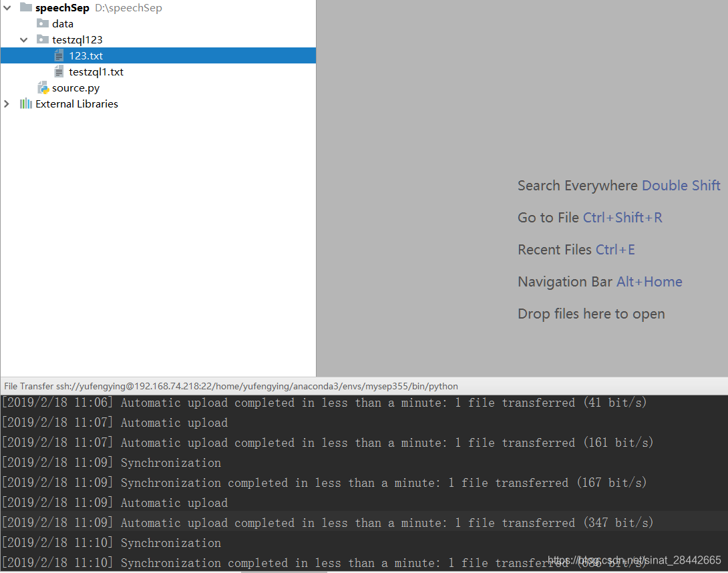Image resolution: width=728 pixels, height=573 pixels.
Task: Select the External Libraries label
Action: tap(77, 104)
